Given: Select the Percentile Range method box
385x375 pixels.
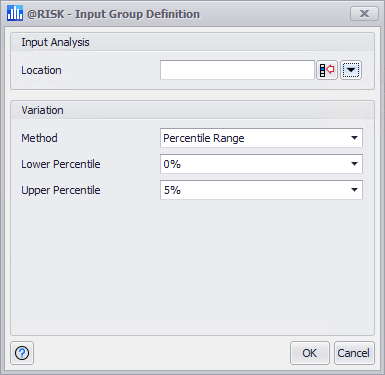Looking at the screenshot, I should click(x=261, y=138).
